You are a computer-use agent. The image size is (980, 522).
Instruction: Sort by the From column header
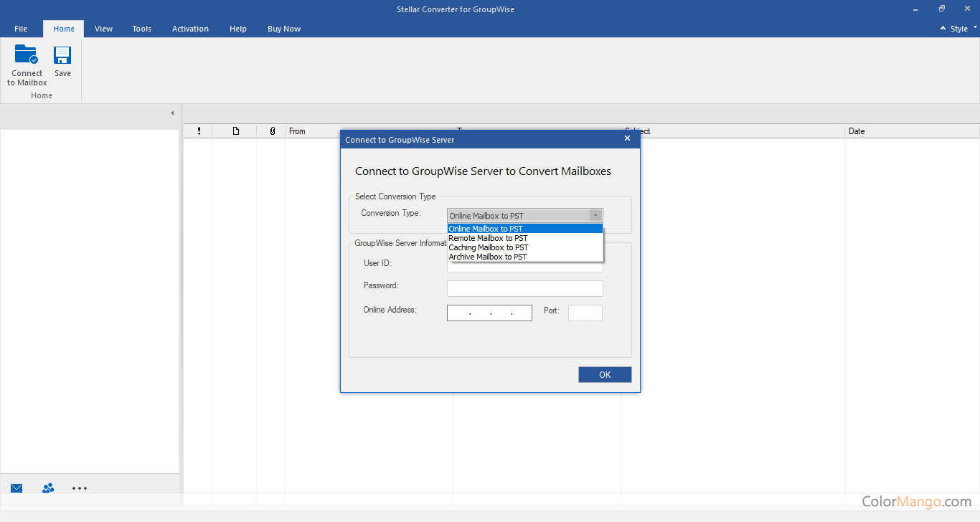point(297,131)
